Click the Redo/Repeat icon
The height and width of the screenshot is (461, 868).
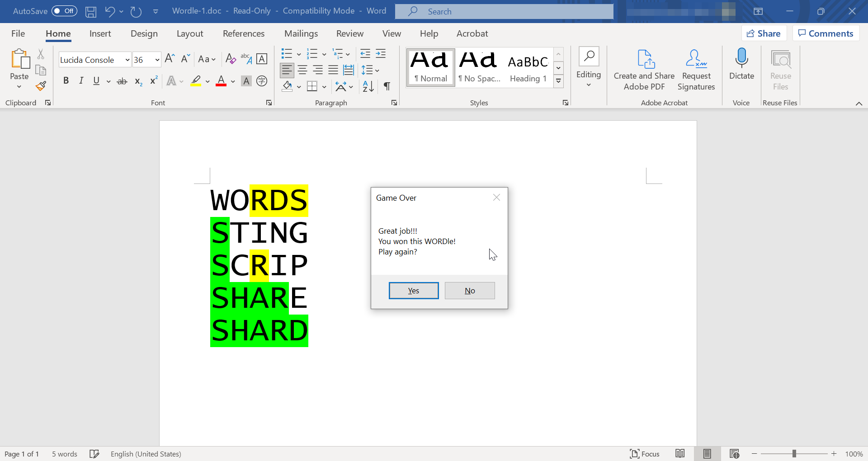click(x=136, y=11)
